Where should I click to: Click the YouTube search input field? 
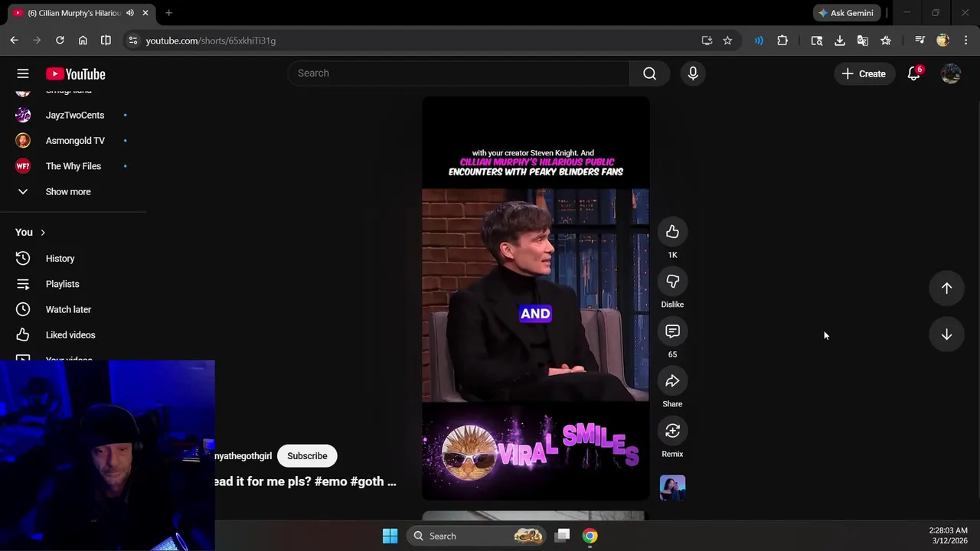click(459, 73)
